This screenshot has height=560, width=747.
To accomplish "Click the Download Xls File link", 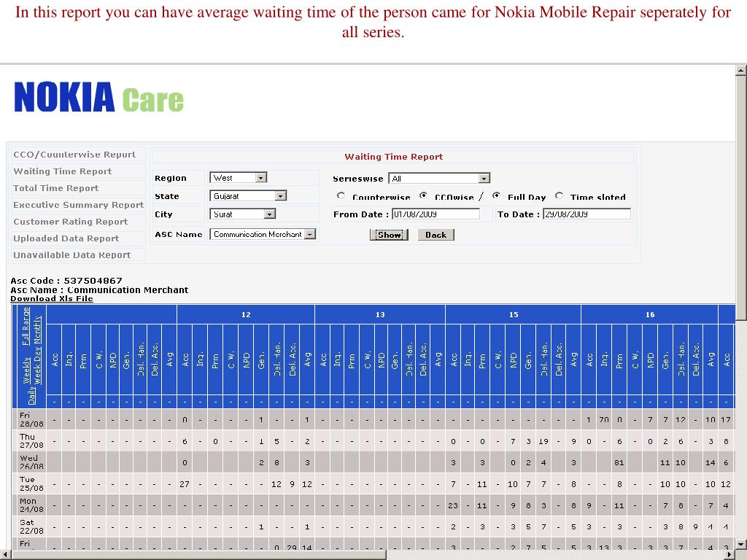I will (52, 298).
